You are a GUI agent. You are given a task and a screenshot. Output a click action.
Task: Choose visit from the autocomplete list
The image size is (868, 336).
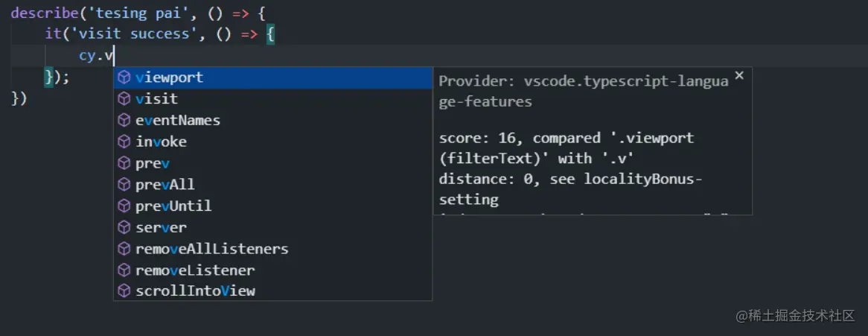[156, 99]
